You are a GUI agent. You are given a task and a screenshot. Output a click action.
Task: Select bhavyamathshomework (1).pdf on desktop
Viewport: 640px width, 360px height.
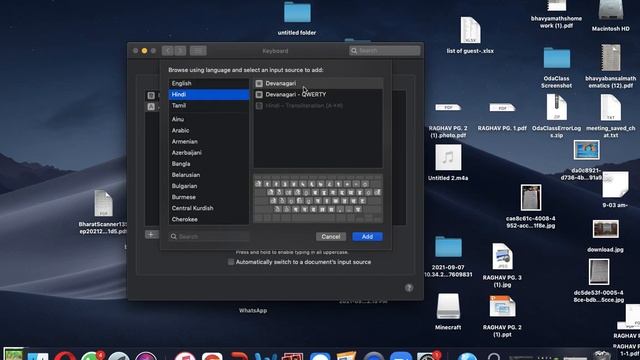[x=556, y=6]
